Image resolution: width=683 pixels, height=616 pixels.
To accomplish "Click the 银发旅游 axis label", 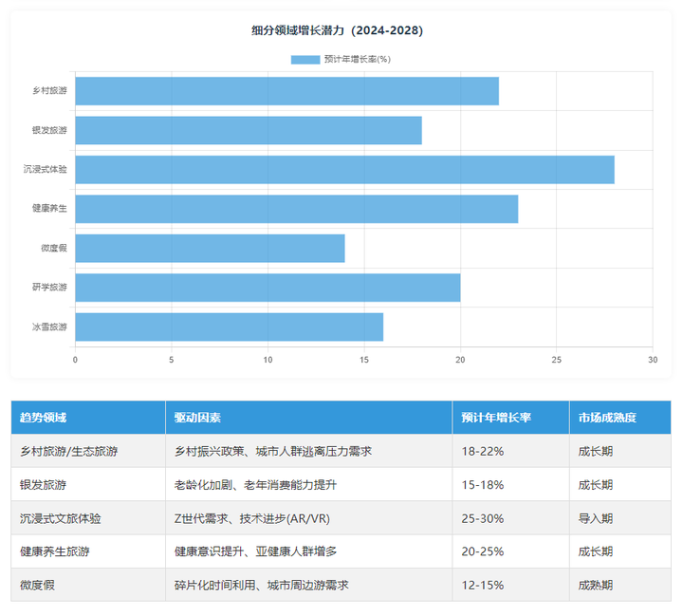I will tap(49, 130).
